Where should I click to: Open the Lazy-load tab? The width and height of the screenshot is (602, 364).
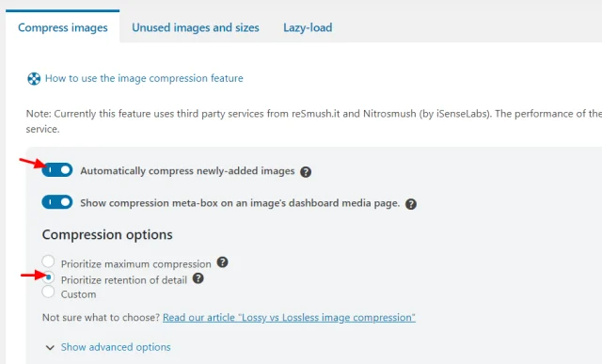coord(308,27)
